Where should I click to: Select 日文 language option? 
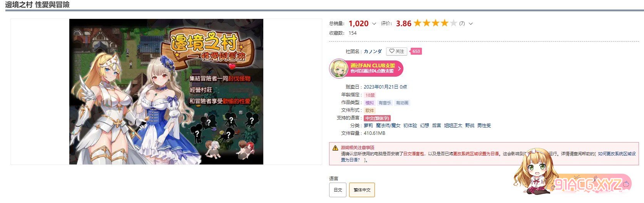click(338, 190)
